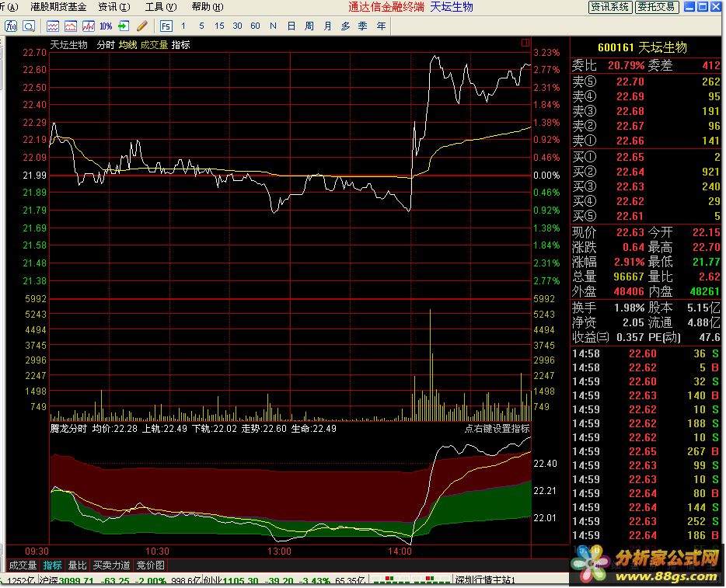Click the 最高 22.70 value
Image resolution: width=726 pixels, height=588 pixels.
(707, 247)
